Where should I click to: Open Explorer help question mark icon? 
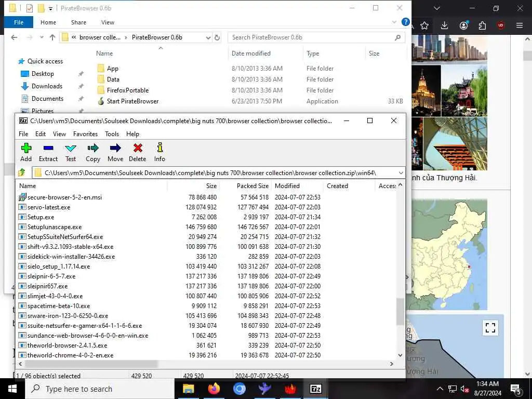(x=405, y=22)
